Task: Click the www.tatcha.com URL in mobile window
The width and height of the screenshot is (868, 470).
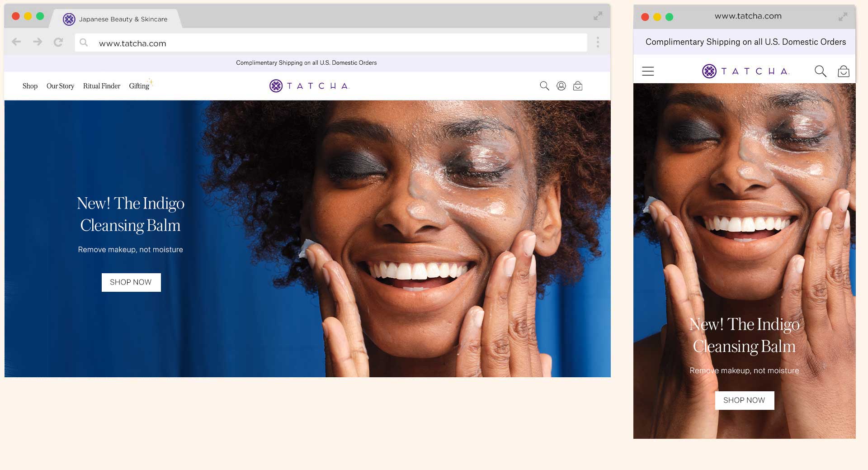Action: click(x=748, y=16)
